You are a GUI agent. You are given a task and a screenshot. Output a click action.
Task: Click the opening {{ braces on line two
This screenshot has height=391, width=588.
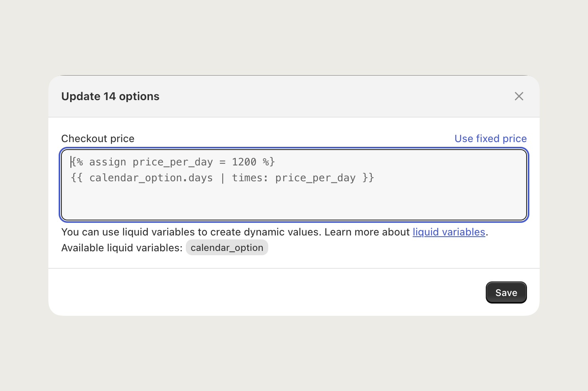(76, 178)
